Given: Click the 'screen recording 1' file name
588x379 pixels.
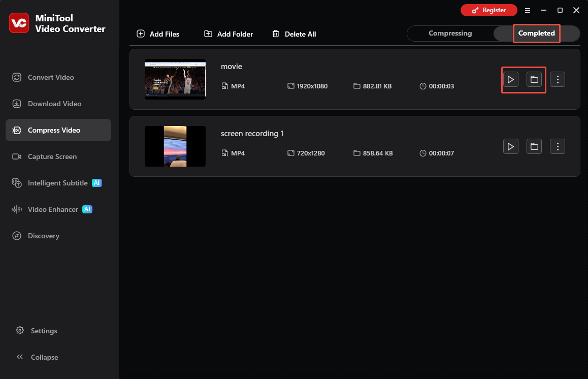Looking at the screenshot, I should coord(252,134).
